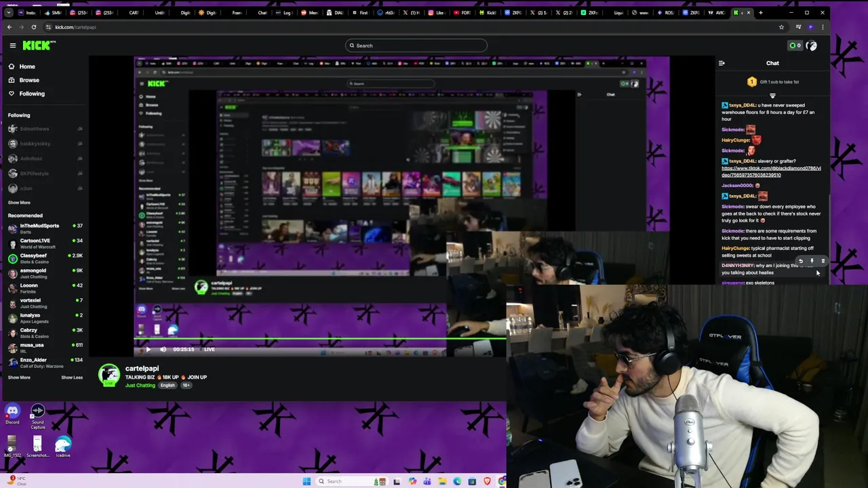Open the cartelpapi channel avatar
Viewport: 868px width, 488px height.
pos(109,375)
